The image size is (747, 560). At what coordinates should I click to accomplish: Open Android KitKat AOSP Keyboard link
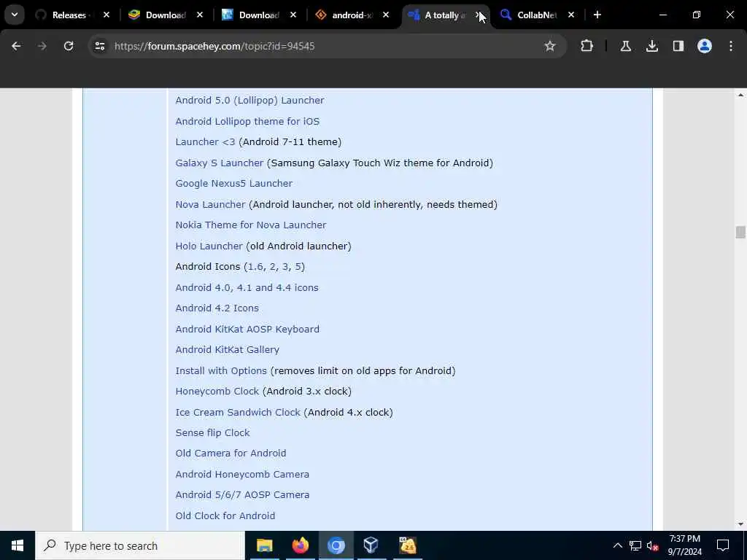247,329
